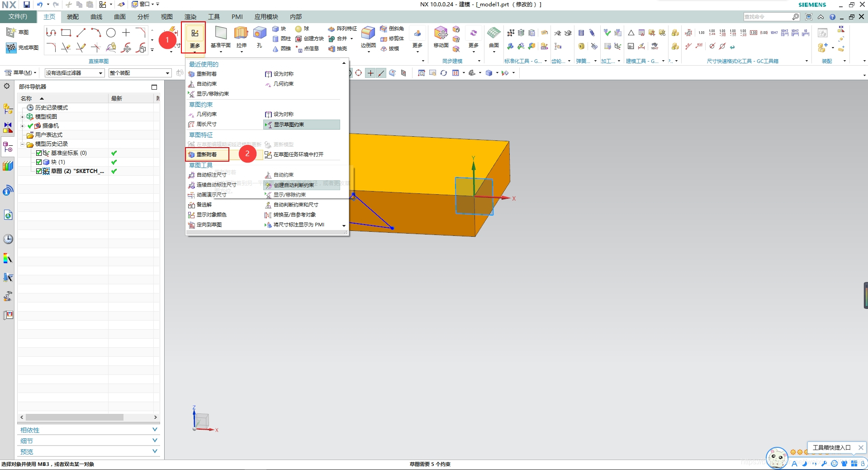Choose 重新附着 under 草图特征 in menu
This screenshot has width=868, height=470.
[207, 154]
